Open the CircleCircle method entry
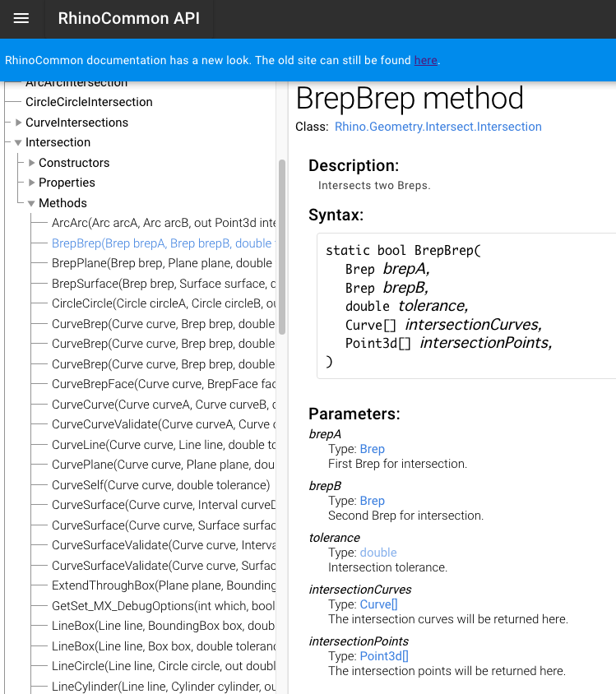The height and width of the screenshot is (694, 616). pos(164,303)
